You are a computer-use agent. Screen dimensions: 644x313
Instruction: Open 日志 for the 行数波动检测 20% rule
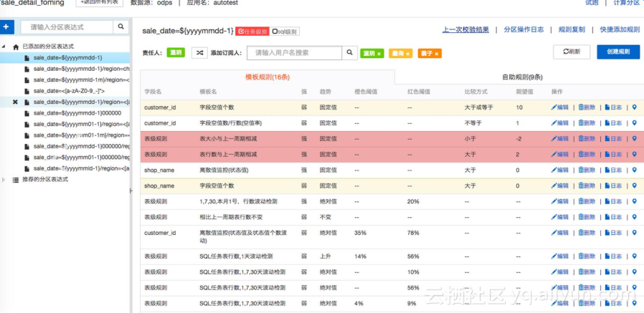click(613, 201)
